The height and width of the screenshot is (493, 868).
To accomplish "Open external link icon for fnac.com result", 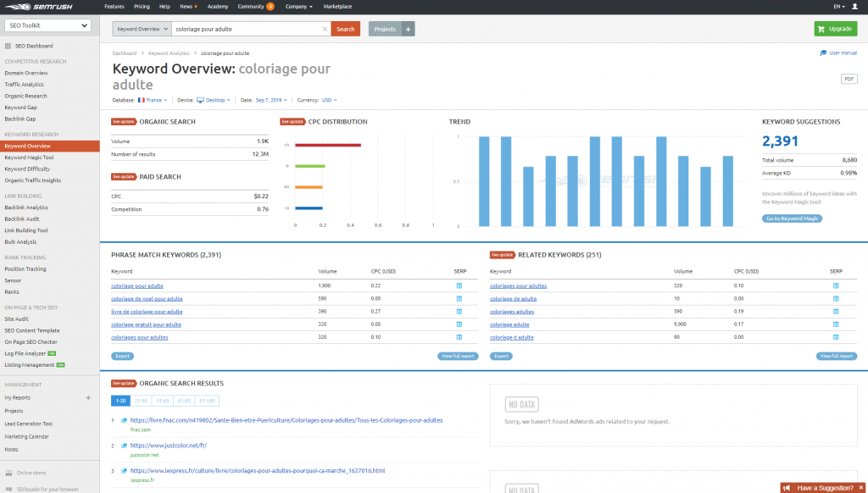I will pos(124,420).
